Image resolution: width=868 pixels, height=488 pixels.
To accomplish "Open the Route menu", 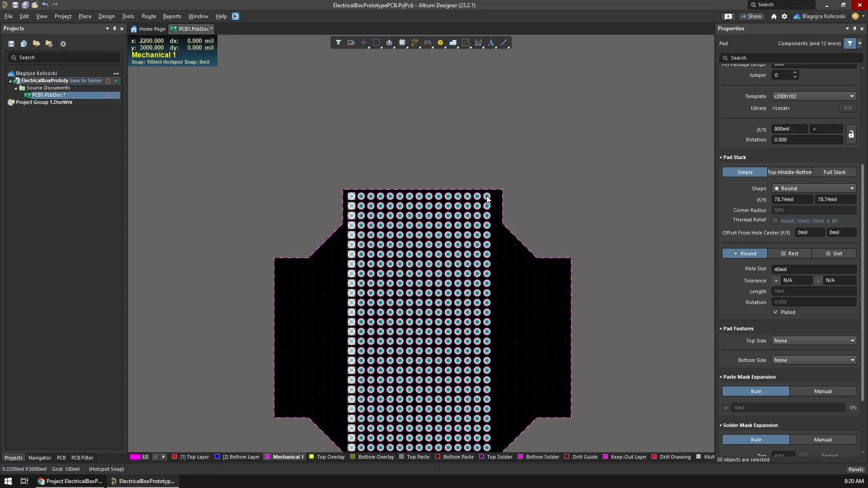I will tap(149, 16).
